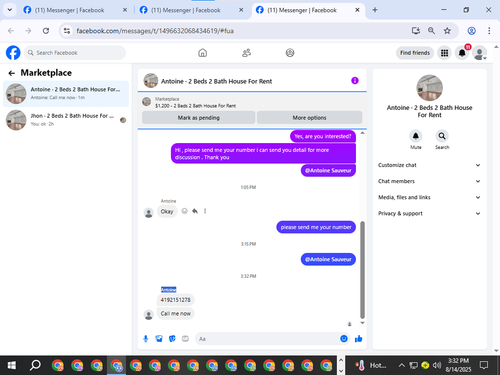Viewport: 500px width, 375px height.
Task: Open emoji picker in message box
Action: click(x=344, y=339)
